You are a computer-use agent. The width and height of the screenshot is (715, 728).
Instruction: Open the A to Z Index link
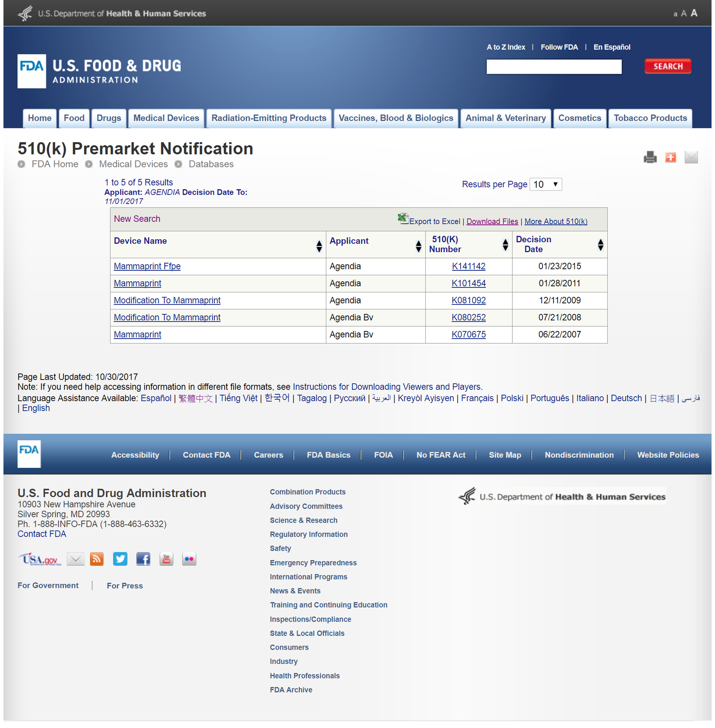tap(506, 47)
